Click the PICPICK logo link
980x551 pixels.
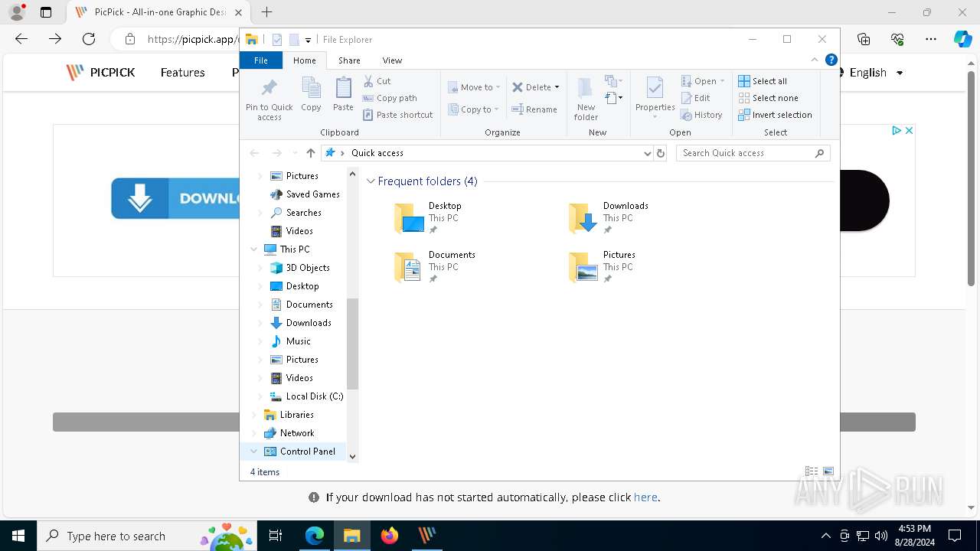tap(100, 73)
